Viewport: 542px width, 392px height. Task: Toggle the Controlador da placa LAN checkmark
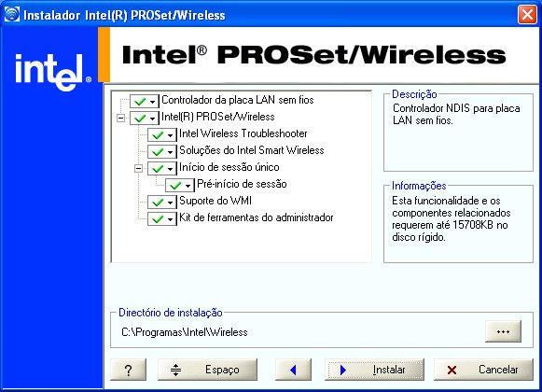click(140, 102)
